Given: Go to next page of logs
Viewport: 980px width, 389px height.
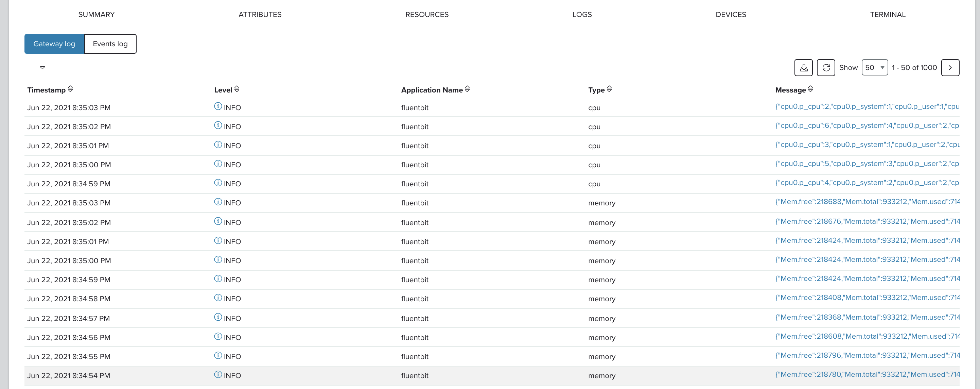Looking at the screenshot, I should click(x=950, y=68).
